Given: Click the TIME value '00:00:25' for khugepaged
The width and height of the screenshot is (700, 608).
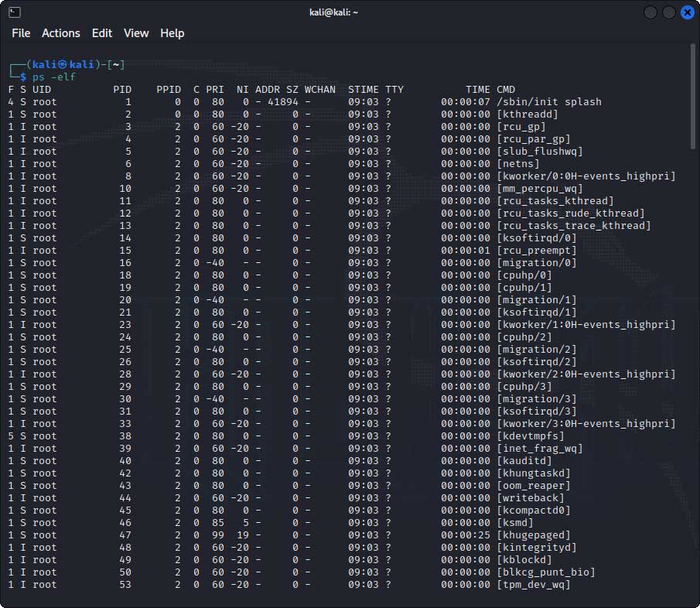Looking at the screenshot, I should 466,535.
